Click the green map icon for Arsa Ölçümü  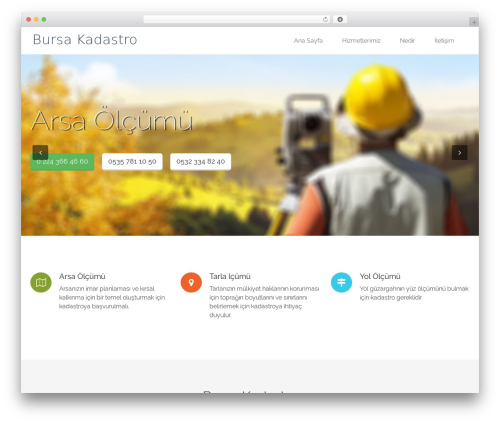pyautogui.click(x=41, y=283)
